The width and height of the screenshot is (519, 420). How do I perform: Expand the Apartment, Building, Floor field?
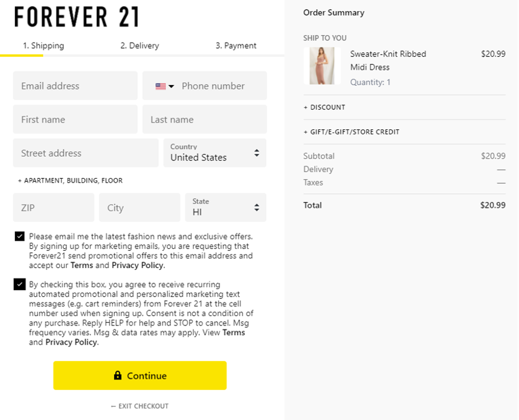coord(70,180)
